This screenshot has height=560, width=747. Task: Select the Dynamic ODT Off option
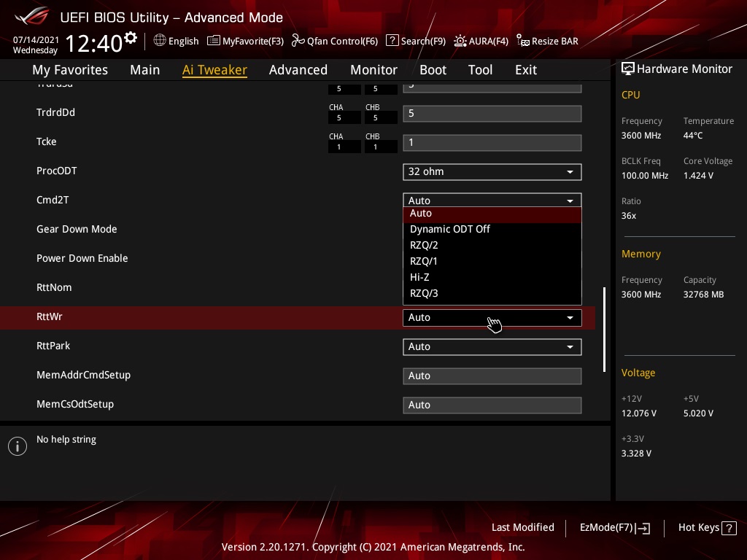coord(492,229)
